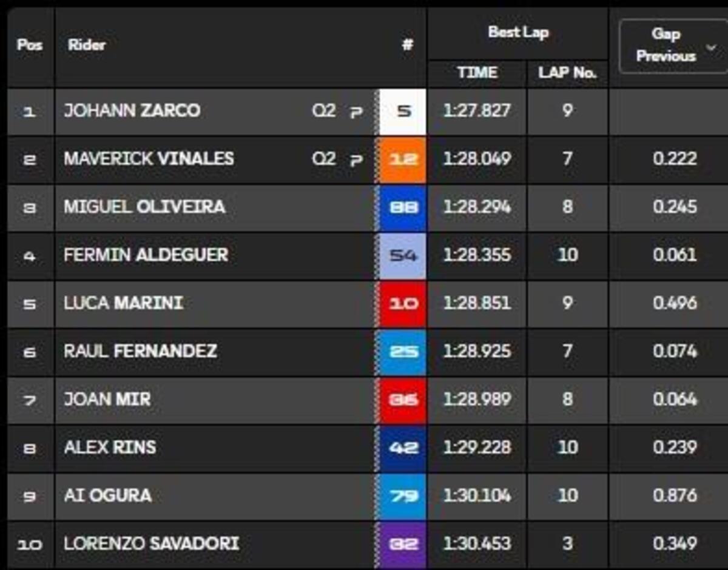Click Zarco's Q2 qualification label
The height and width of the screenshot is (570, 728).
tap(323, 111)
